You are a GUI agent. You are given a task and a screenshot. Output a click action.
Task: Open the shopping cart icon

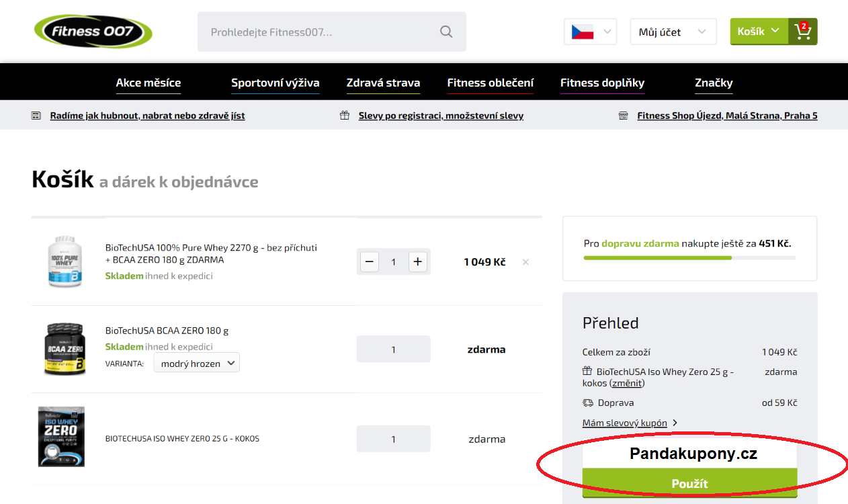802,32
